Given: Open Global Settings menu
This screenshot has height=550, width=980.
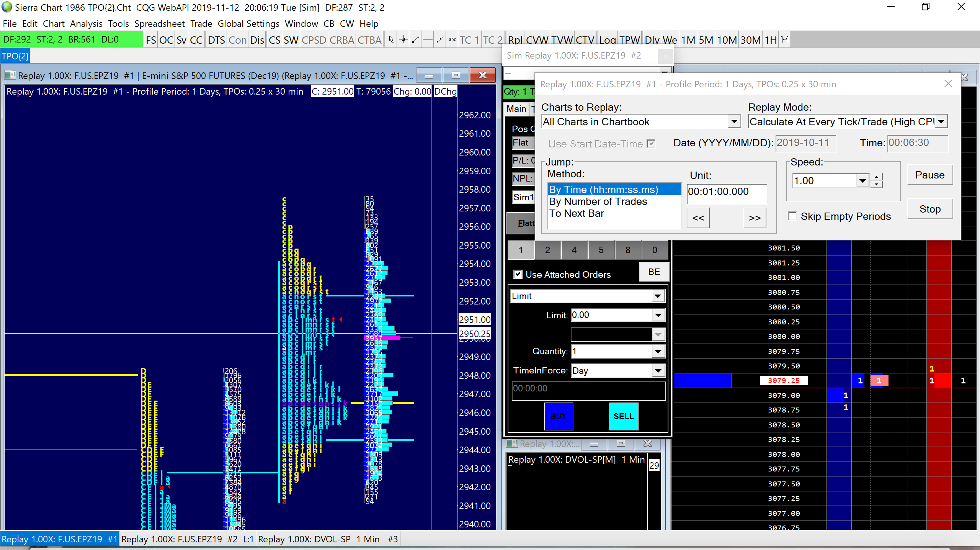Looking at the screenshot, I should click(x=248, y=24).
